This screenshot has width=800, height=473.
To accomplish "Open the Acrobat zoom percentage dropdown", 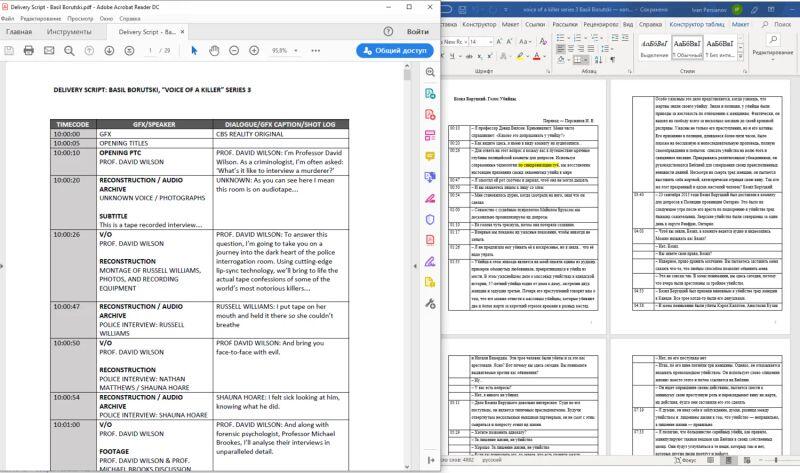I will [x=297, y=50].
